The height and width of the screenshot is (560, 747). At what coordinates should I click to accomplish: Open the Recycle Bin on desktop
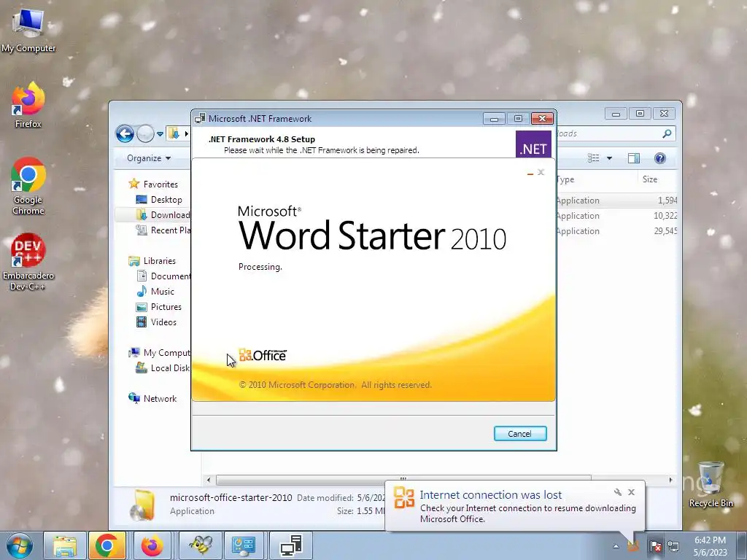click(711, 485)
